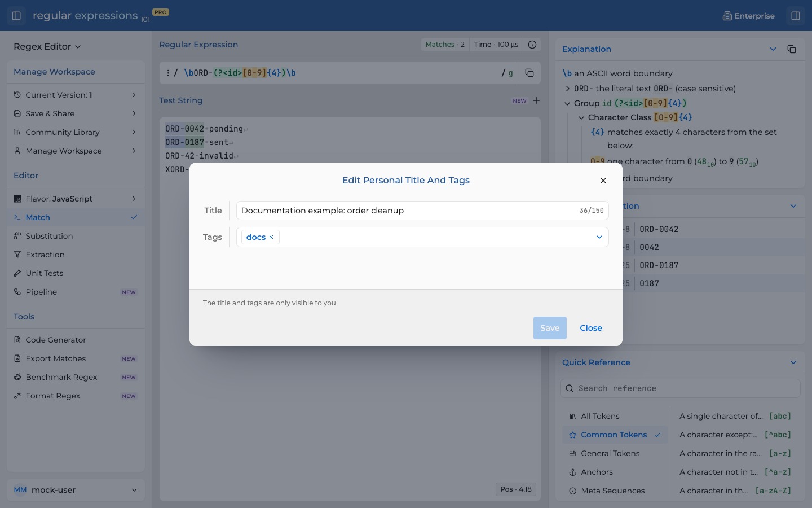Select All Tokens category
Screen dimensions: 812x508
[x=615, y=416]
